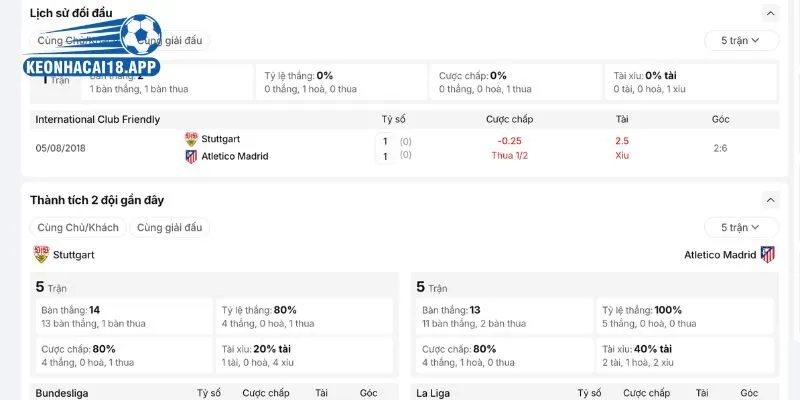The image size is (800, 400).
Task: Open the Atletico Madrid team name in match row
Action: point(235,156)
